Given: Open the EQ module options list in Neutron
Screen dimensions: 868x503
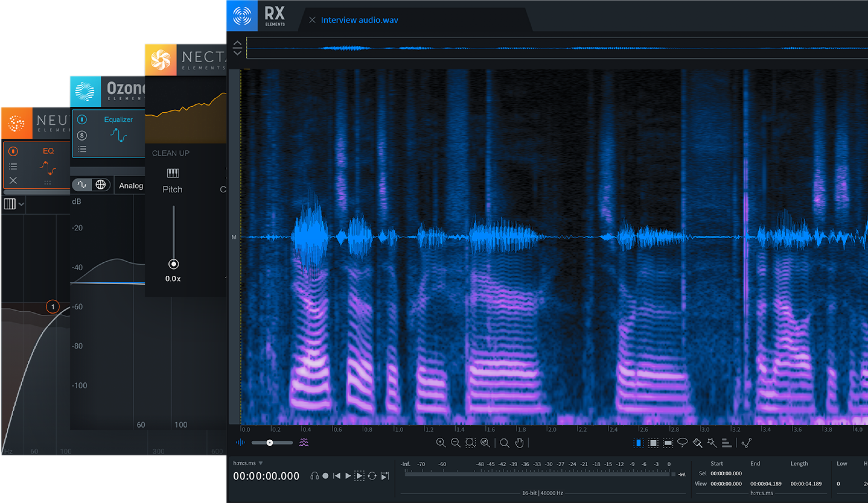Looking at the screenshot, I should point(13,166).
